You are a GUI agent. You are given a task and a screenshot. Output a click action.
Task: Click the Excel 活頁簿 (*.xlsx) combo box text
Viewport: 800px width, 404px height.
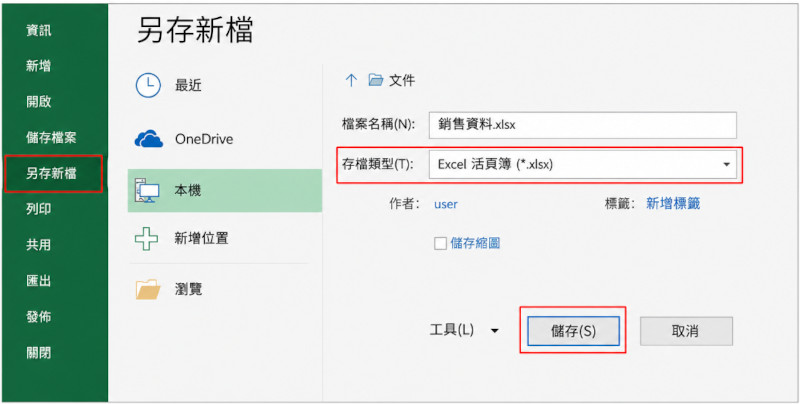pyautogui.click(x=496, y=165)
